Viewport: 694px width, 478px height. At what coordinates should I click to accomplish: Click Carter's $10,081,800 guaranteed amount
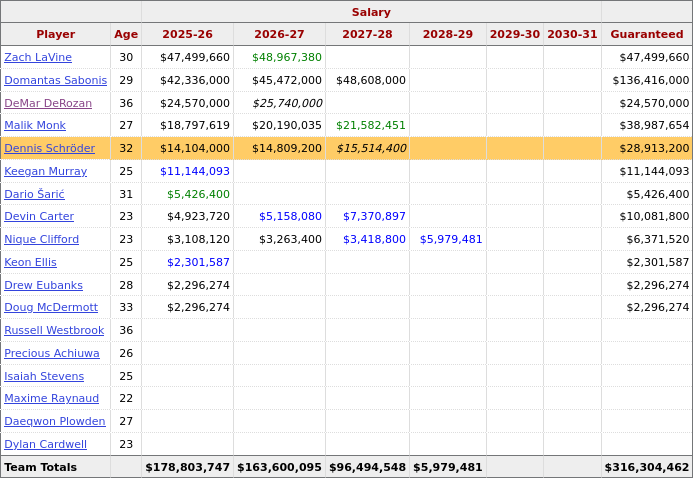654,216
